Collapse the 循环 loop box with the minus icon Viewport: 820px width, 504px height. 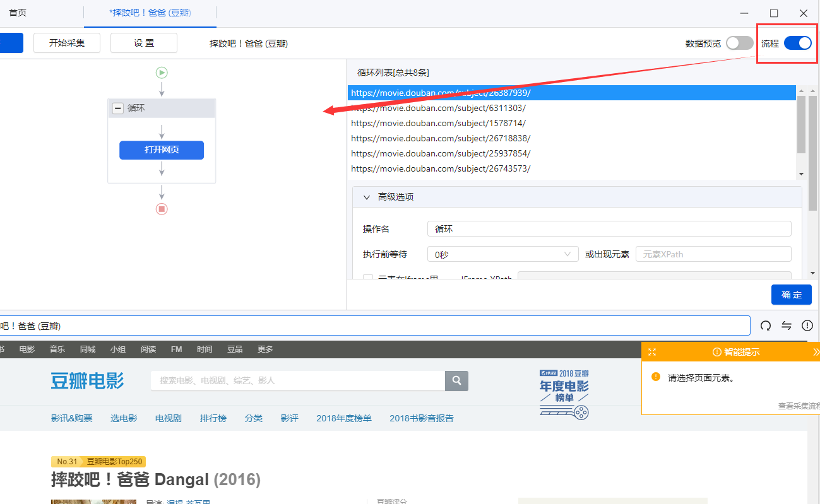[x=117, y=108]
